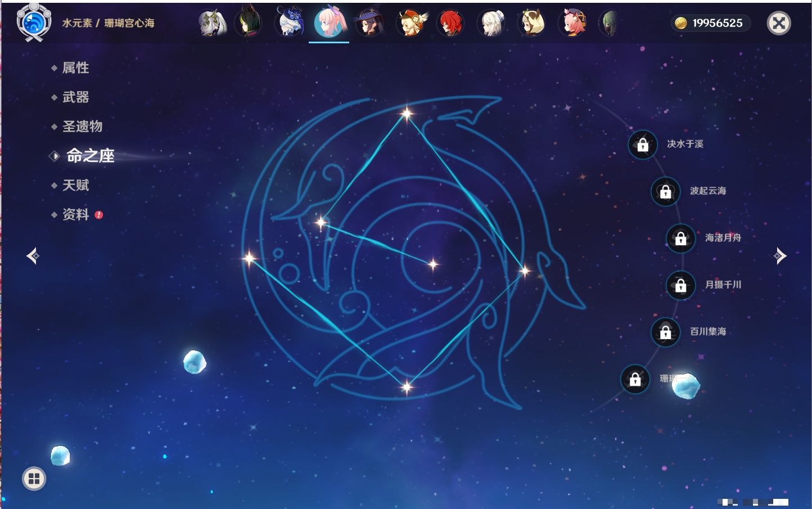The image size is (812, 509).
Task: Open the locked 百川集海 node icon
Action: tap(665, 332)
